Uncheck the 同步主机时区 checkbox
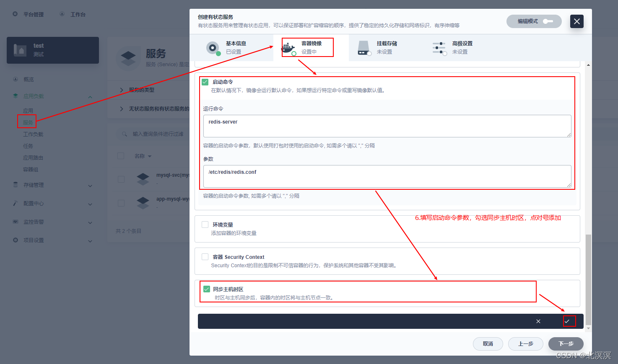The width and height of the screenshot is (618, 364). [207, 289]
